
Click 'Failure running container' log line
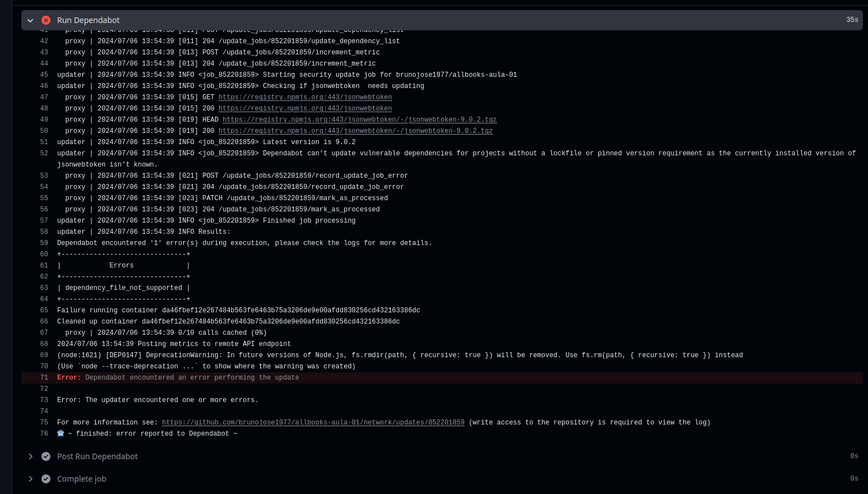pyautogui.click(x=239, y=310)
